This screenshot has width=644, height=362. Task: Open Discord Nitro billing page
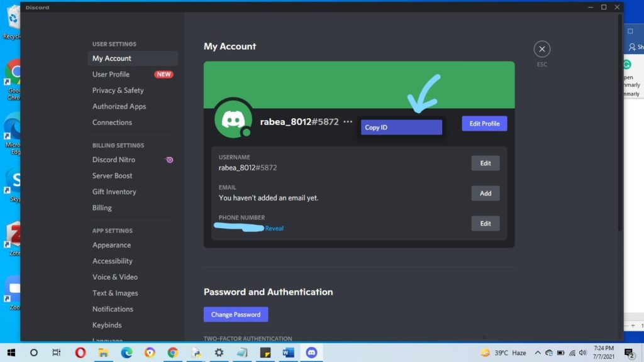pos(133,160)
